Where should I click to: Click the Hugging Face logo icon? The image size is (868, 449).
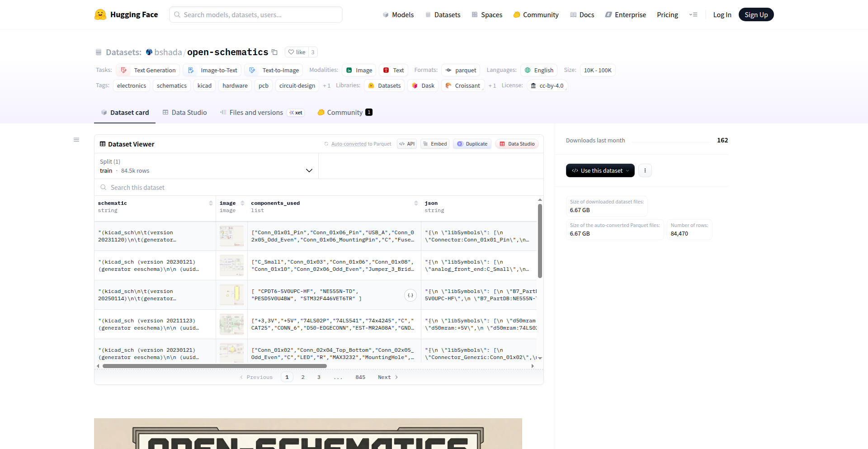click(x=100, y=14)
